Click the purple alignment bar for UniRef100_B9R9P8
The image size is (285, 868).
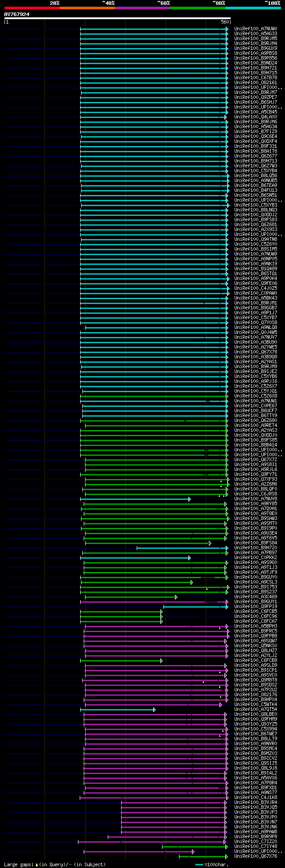click(167, 837)
